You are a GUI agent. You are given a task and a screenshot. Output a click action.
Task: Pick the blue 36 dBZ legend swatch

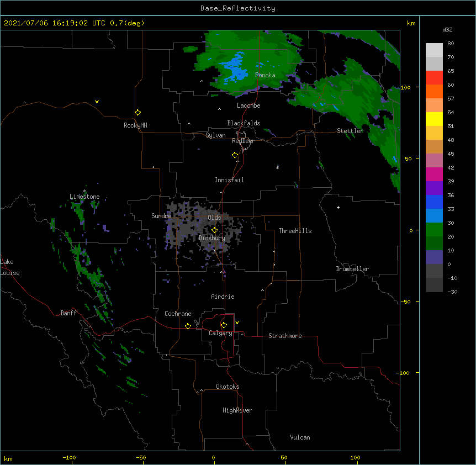(x=434, y=202)
